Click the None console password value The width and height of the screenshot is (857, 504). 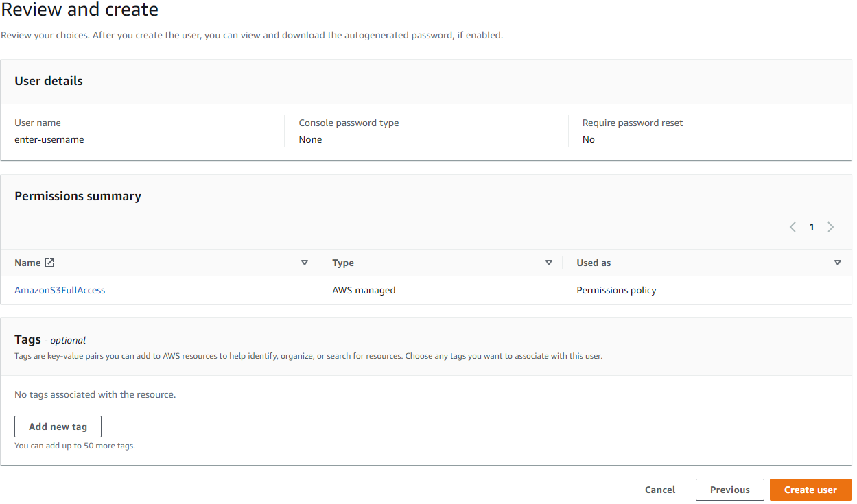(310, 139)
